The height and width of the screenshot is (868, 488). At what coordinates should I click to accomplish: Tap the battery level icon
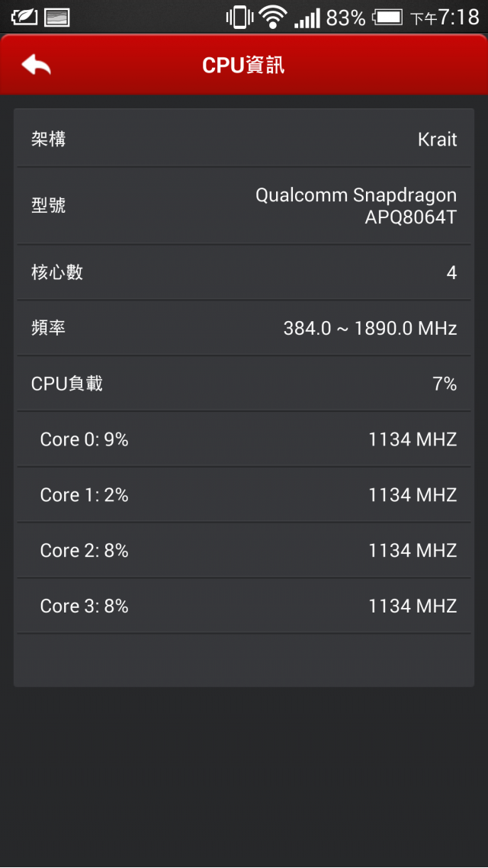387,18
